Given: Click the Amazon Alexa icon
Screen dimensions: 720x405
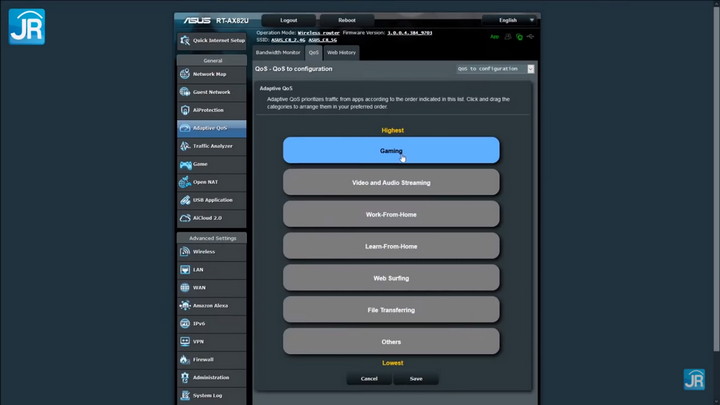Looking at the screenshot, I should point(186,305).
